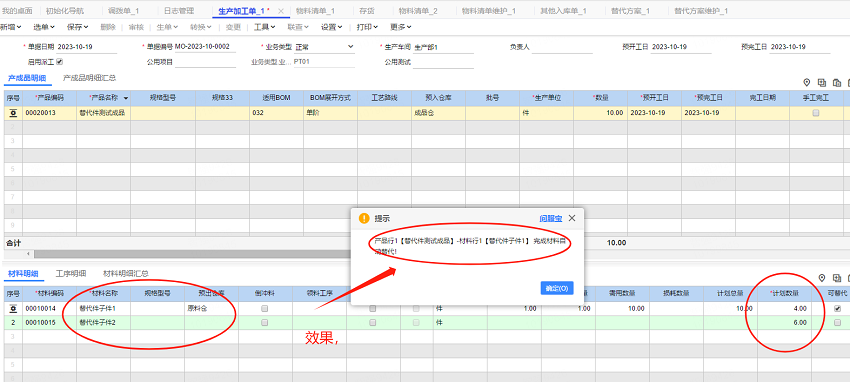
Task: Toggle 倒冲料 checkbox for 替代件子件2
Action: click(x=265, y=322)
